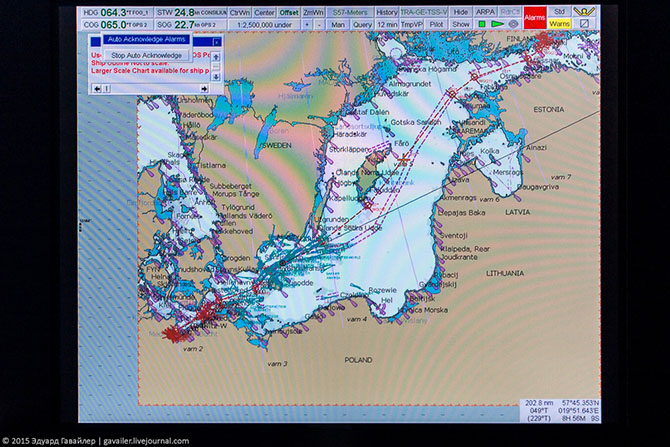This screenshot has height=447, width=670.
Task: Click the CtrWn button
Action: click(x=240, y=12)
